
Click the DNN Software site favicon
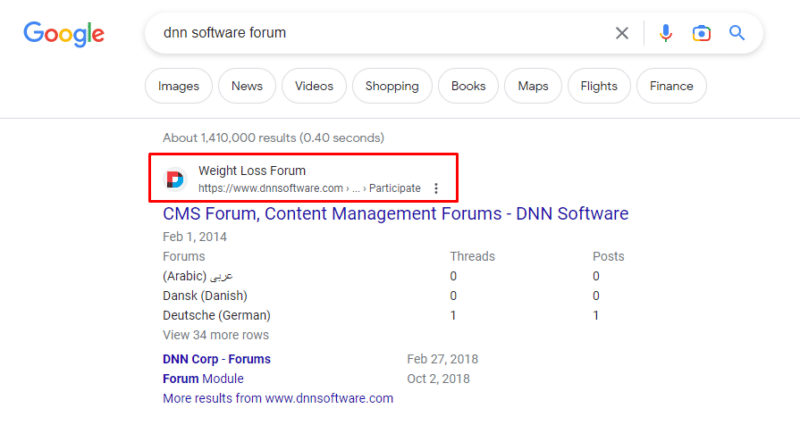click(175, 179)
